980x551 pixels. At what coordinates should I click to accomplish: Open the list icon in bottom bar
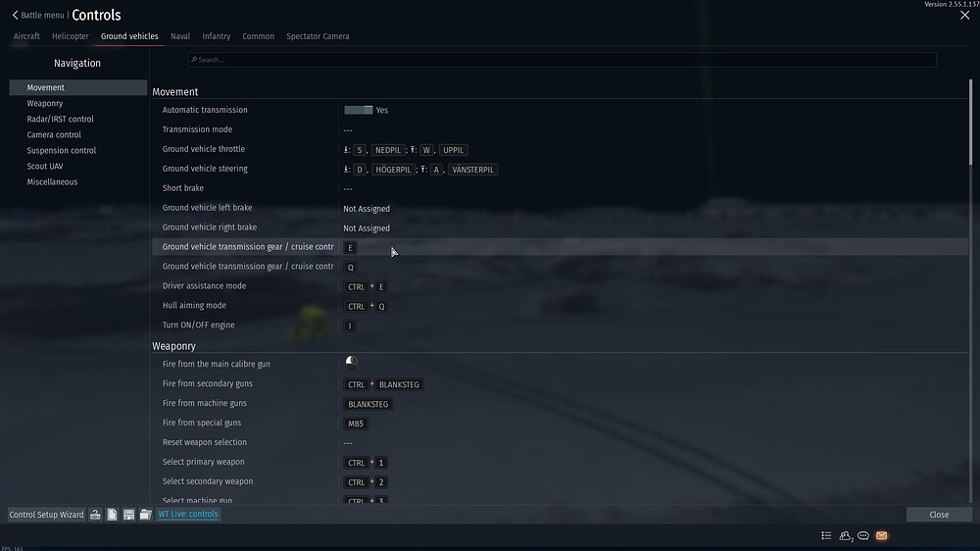click(x=826, y=536)
